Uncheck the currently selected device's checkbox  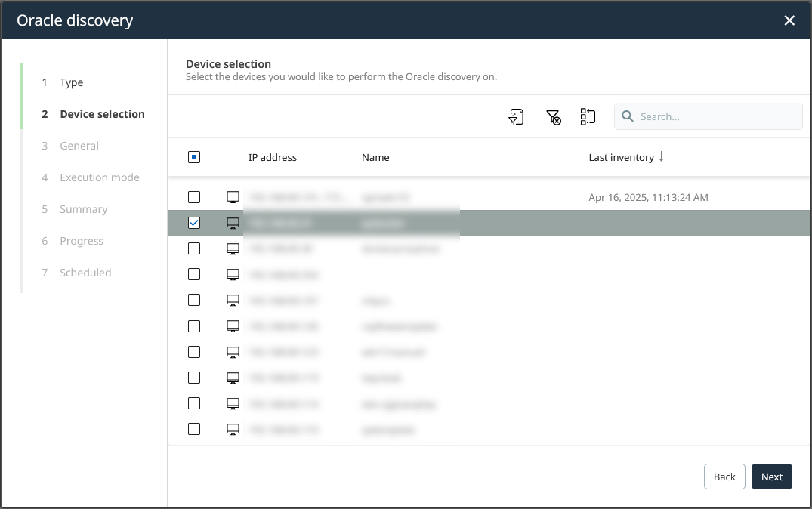(194, 223)
